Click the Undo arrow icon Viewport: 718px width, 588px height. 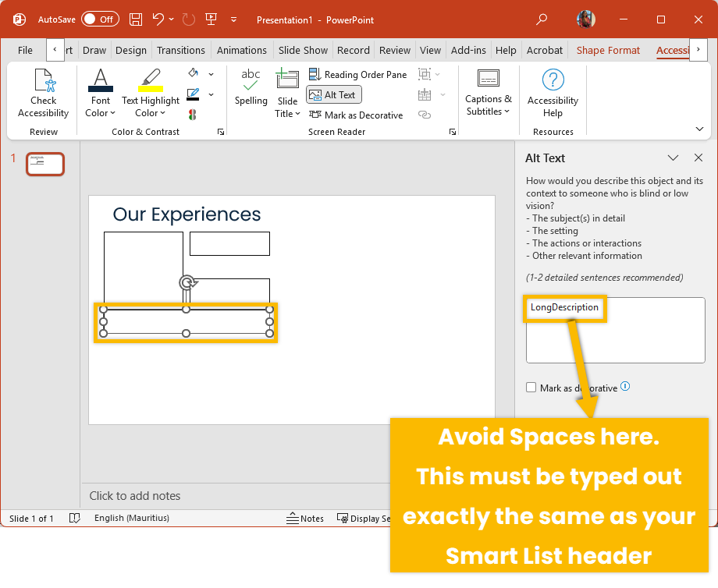(158, 19)
